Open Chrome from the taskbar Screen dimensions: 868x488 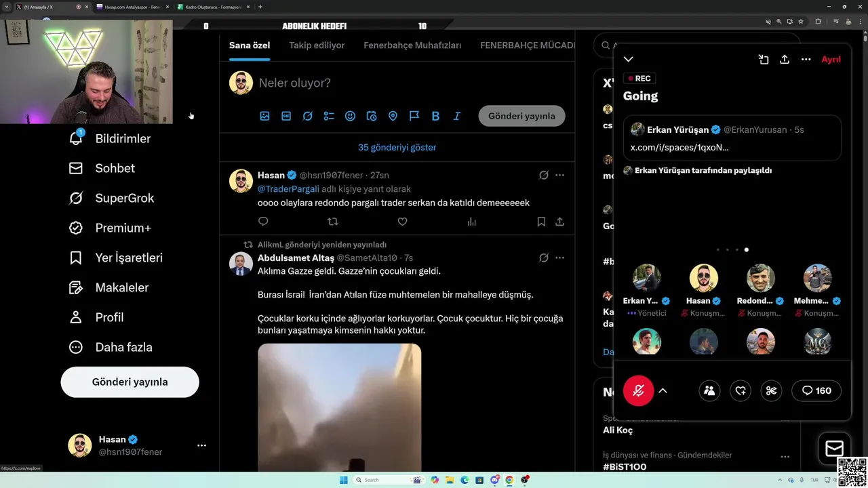click(509, 480)
